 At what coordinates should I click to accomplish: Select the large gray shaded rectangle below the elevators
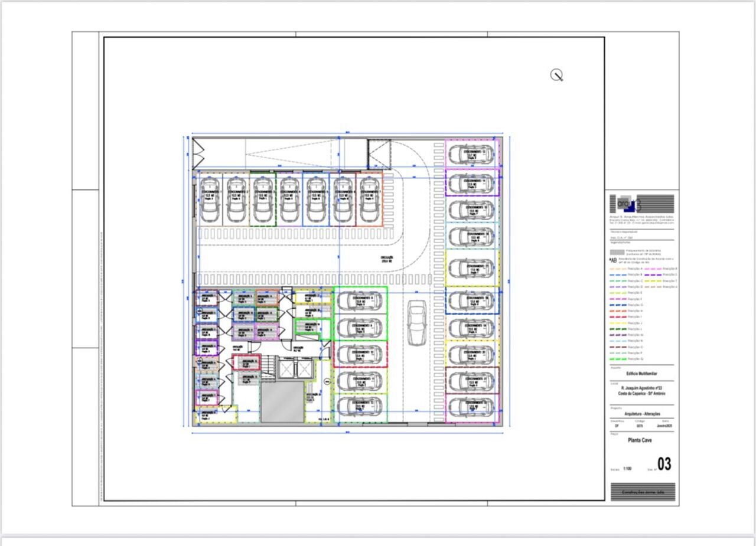tap(282, 402)
